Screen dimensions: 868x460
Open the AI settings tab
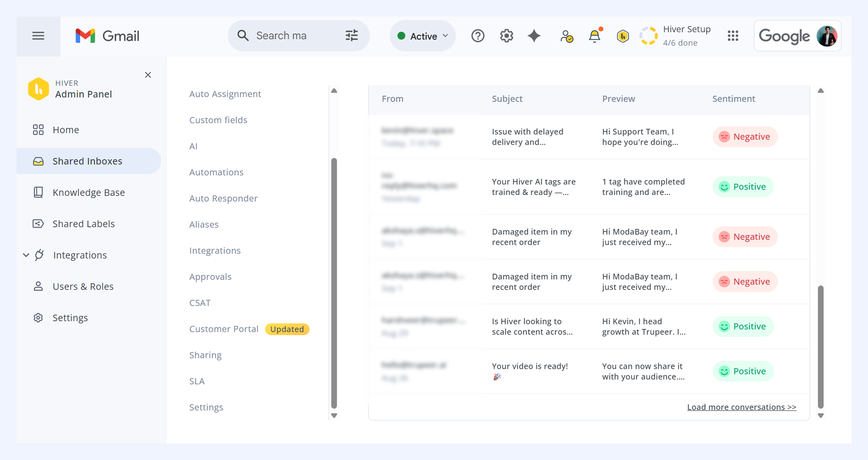[x=193, y=146]
